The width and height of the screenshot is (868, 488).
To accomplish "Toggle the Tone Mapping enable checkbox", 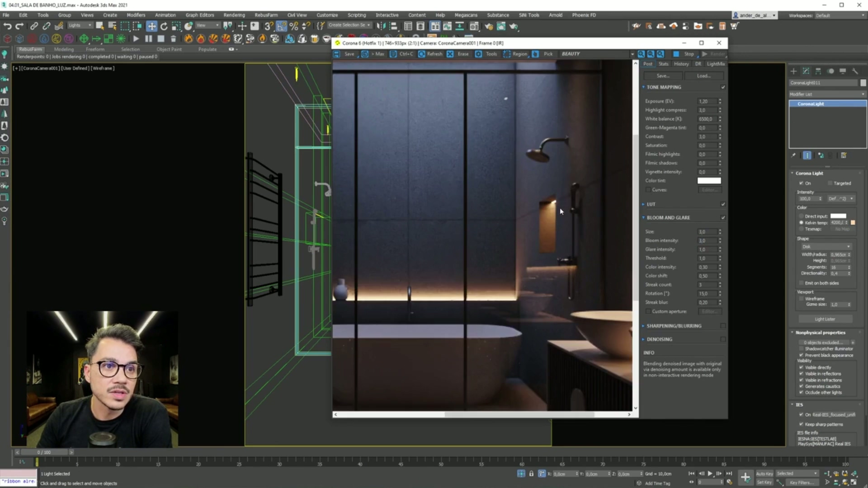I will [723, 87].
